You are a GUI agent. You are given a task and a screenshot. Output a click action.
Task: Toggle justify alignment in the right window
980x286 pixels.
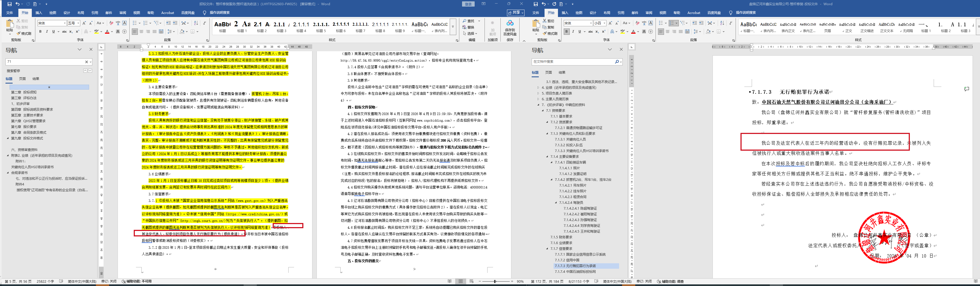click(x=681, y=32)
